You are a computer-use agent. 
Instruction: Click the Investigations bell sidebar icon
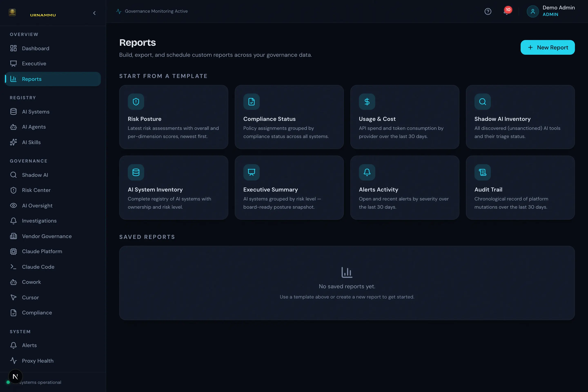(13, 221)
